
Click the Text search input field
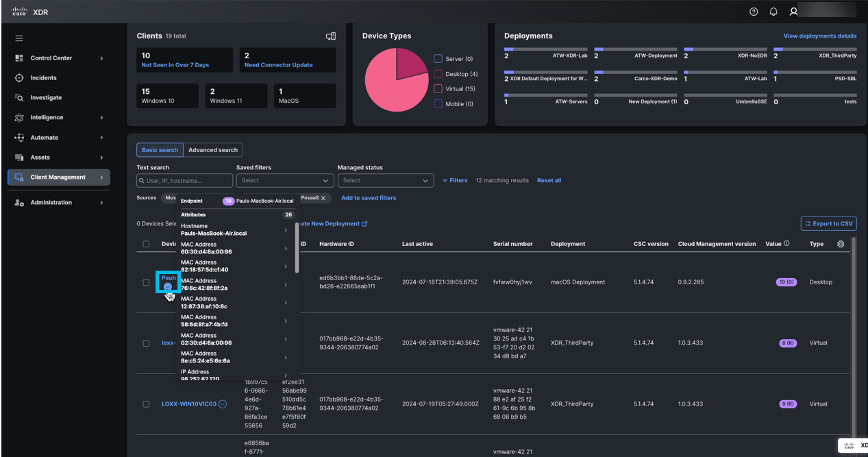point(185,181)
